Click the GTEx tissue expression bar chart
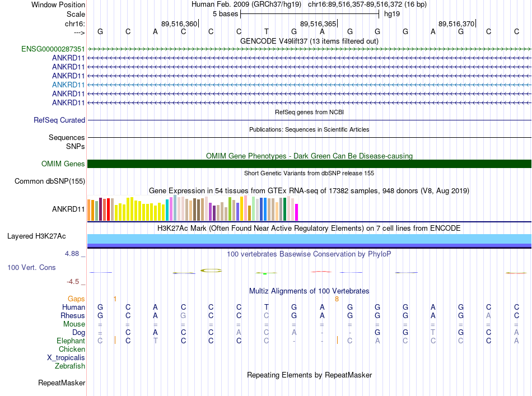532x396 pixels. click(x=193, y=208)
